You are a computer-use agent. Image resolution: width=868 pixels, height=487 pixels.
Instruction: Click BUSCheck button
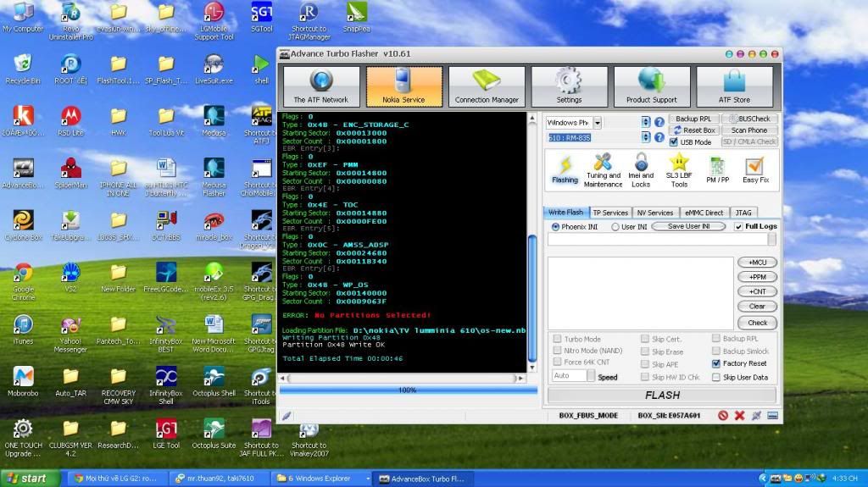click(749, 119)
